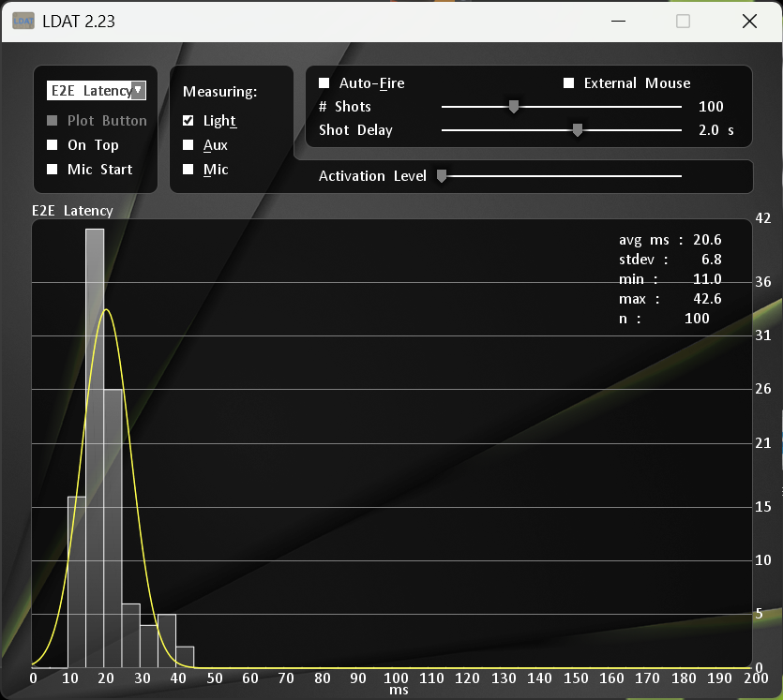Uncheck the Light measuring checkbox

point(188,120)
